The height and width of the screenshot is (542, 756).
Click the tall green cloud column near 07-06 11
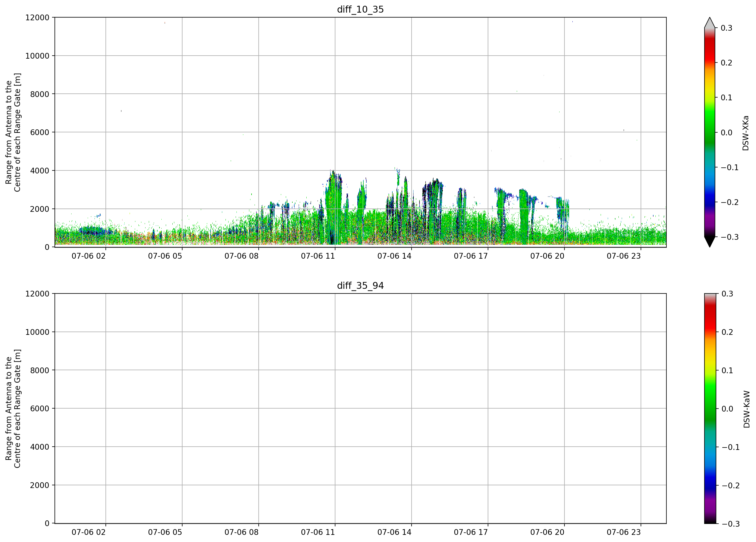334,207
